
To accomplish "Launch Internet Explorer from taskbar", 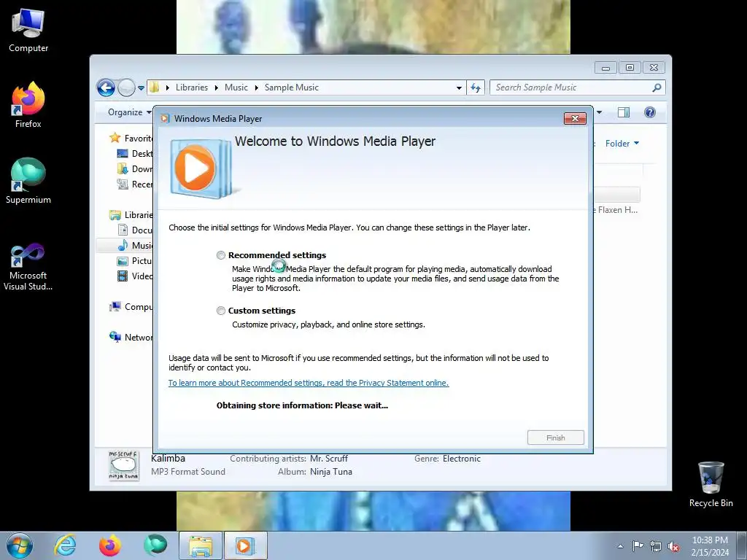I will coord(65,545).
